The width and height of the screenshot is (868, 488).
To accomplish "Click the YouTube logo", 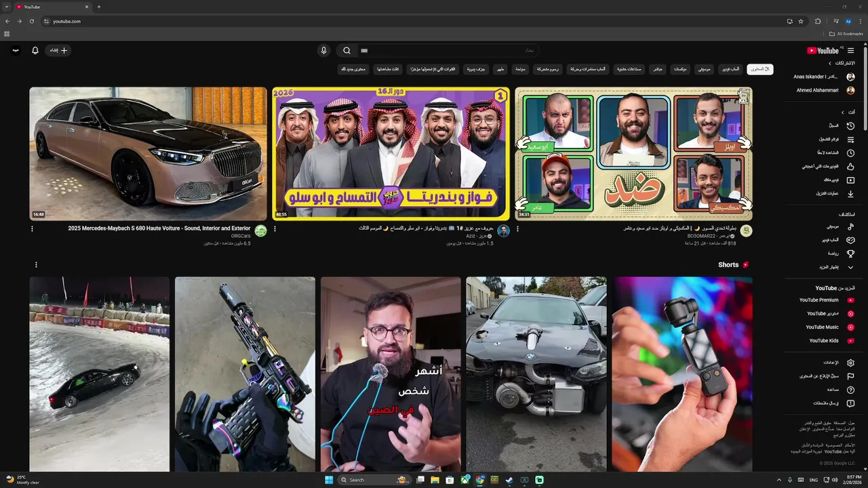I will coord(823,50).
